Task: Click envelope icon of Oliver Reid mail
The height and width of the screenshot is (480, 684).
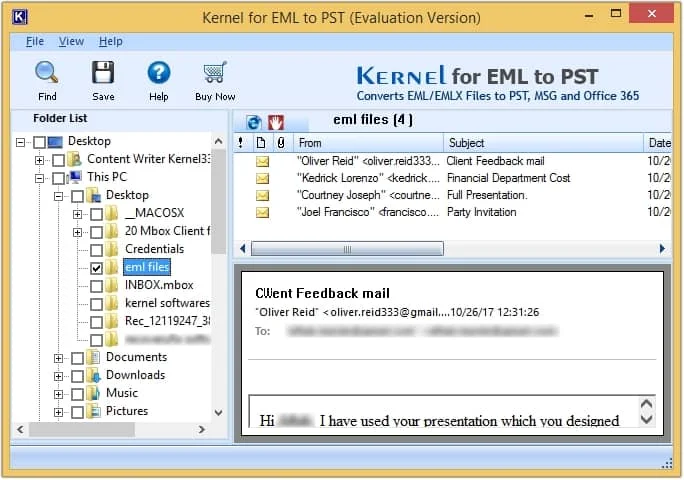Action: [262, 161]
